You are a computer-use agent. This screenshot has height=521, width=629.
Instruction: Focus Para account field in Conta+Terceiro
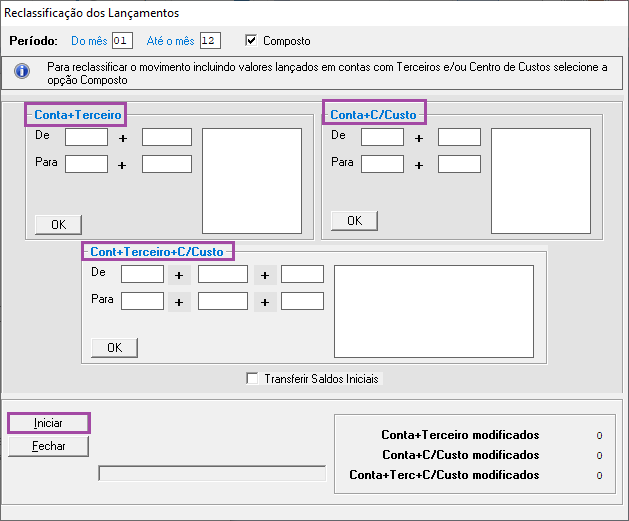click(86, 164)
